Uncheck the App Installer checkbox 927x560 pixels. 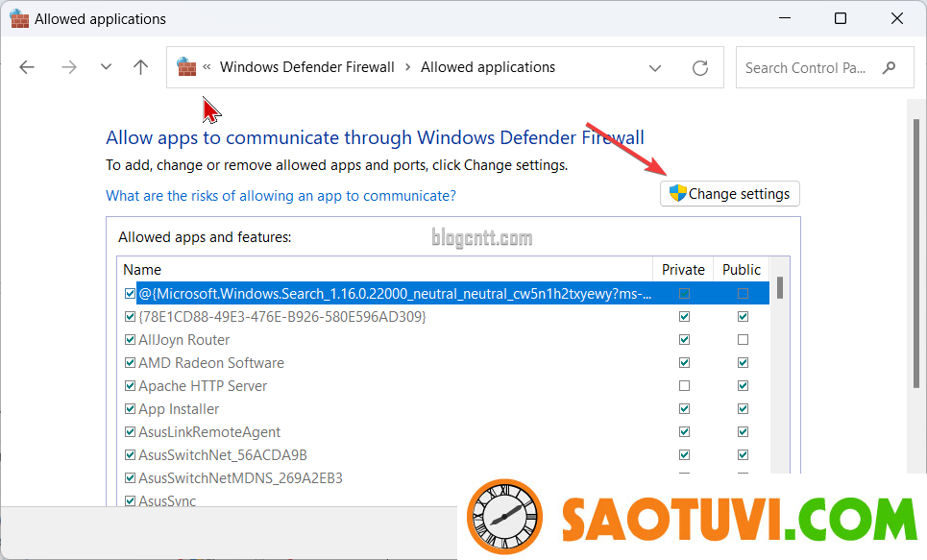[130, 408]
